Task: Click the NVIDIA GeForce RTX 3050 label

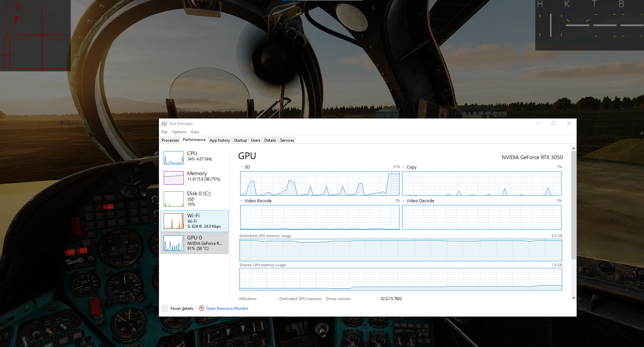Action: click(532, 157)
